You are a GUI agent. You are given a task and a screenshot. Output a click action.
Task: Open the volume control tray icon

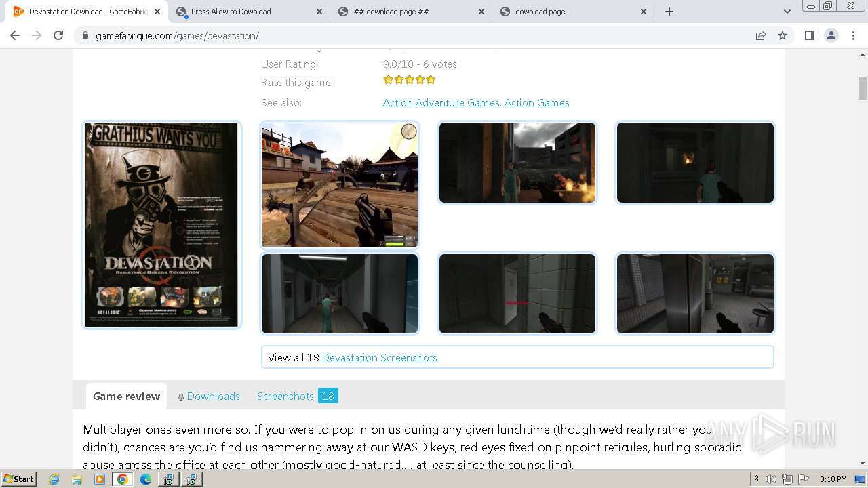pyautogui.click(x=771, y=479)
